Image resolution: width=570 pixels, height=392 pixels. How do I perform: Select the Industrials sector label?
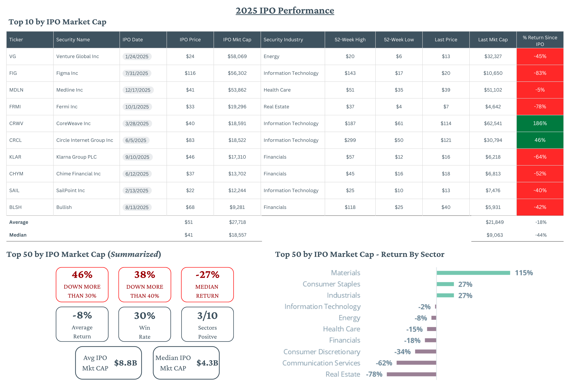[343, 295]
